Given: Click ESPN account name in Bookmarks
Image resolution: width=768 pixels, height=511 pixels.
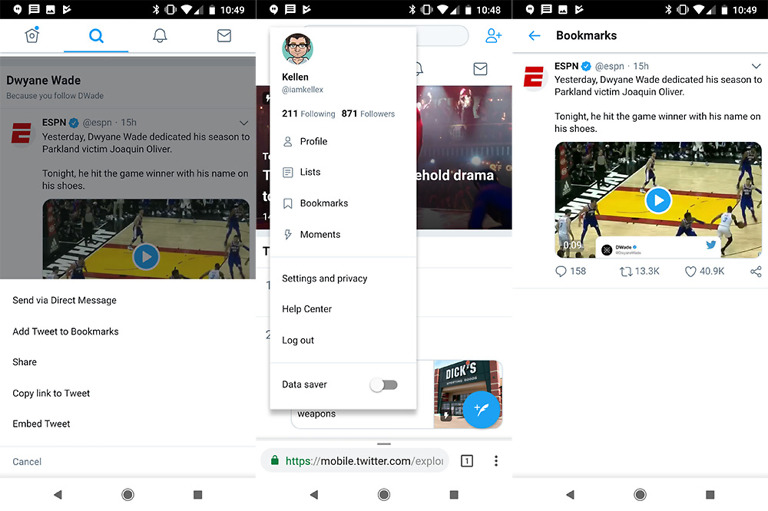Looking at the screenshot, I should pos(566,66).
